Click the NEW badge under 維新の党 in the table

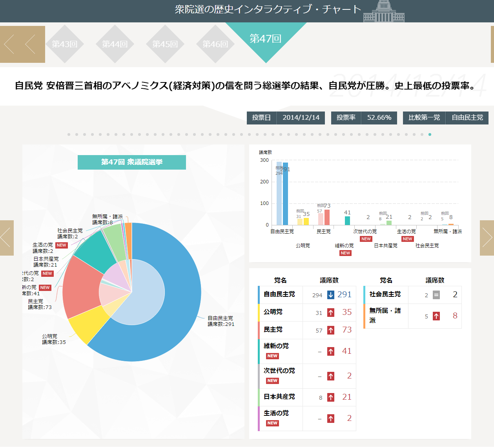pos(272,356)
